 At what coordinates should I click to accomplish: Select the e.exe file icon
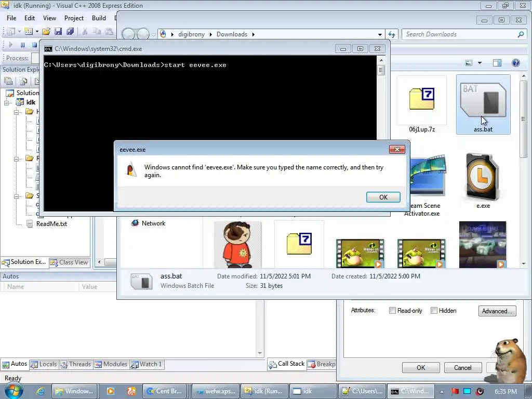[x=483, y=181]
